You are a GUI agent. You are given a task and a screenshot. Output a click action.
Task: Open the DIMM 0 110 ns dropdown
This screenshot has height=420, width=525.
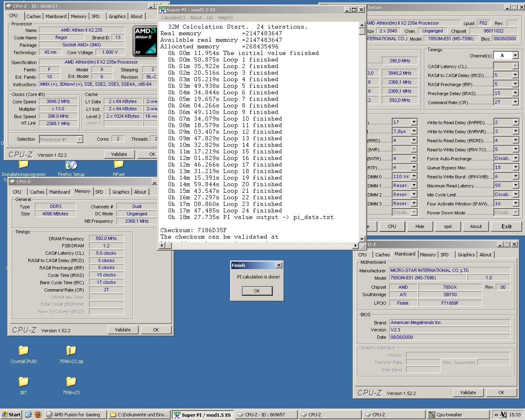tap(414, 176)
